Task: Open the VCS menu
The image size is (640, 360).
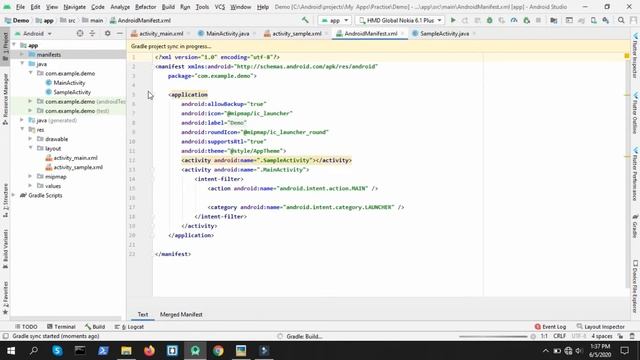Action: tap(220, 7)
